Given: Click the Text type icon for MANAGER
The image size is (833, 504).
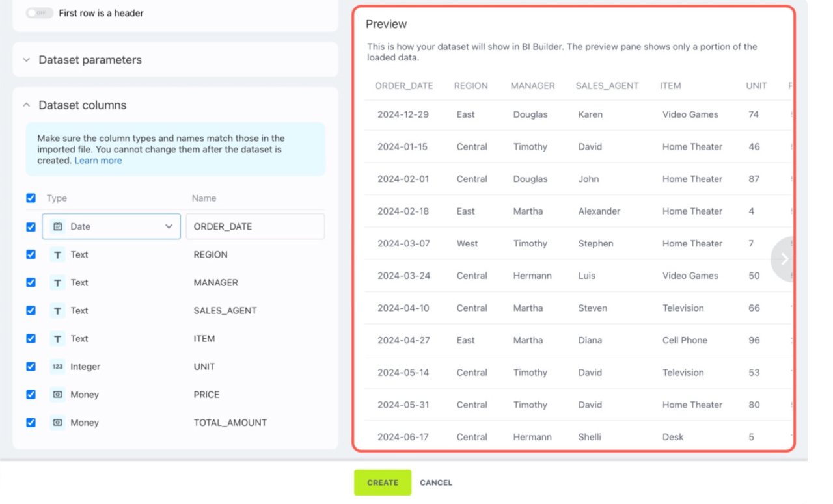Looking at the screenshot, I should point(57,282).
